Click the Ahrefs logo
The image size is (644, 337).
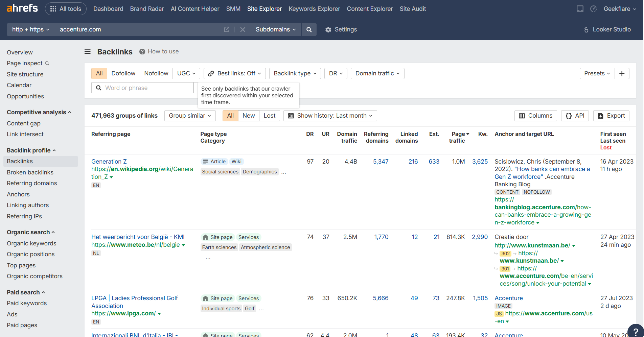pos(22,8)
